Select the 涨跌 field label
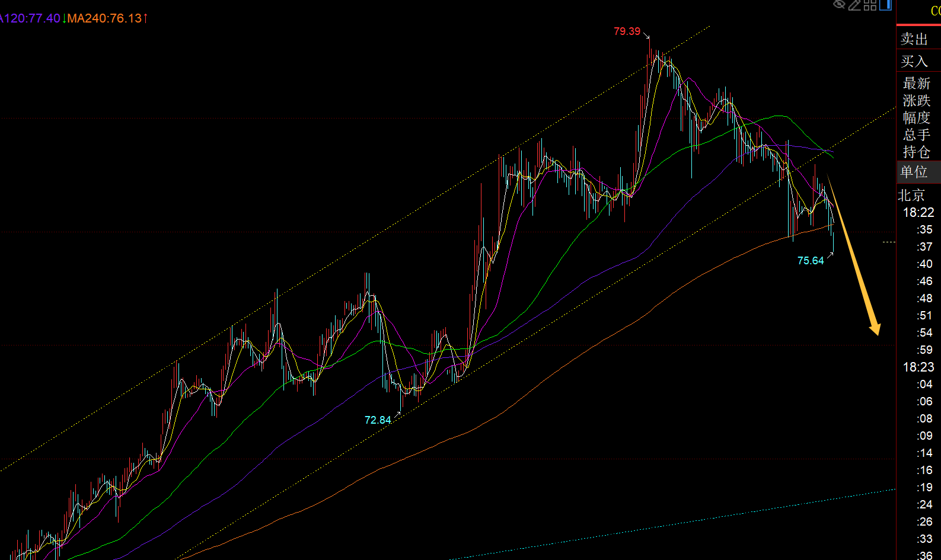Viewport: 941px width, 560px height. 917,101
